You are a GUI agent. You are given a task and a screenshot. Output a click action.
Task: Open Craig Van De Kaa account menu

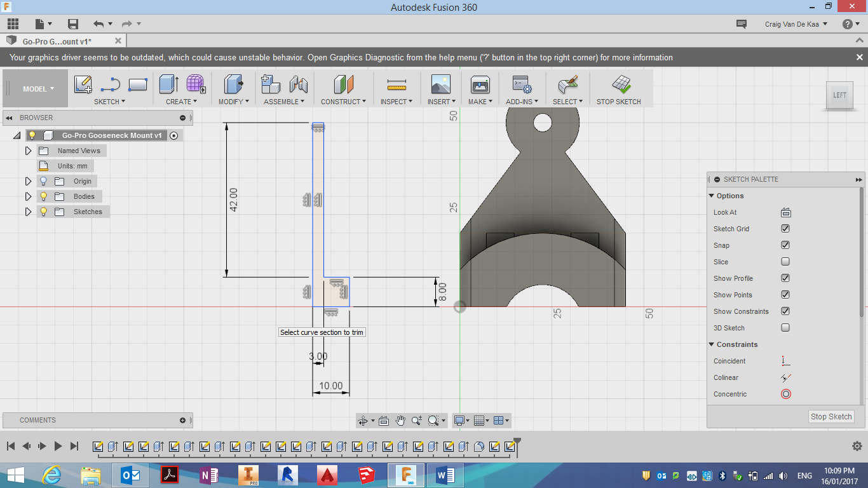(x=796, y=24)
